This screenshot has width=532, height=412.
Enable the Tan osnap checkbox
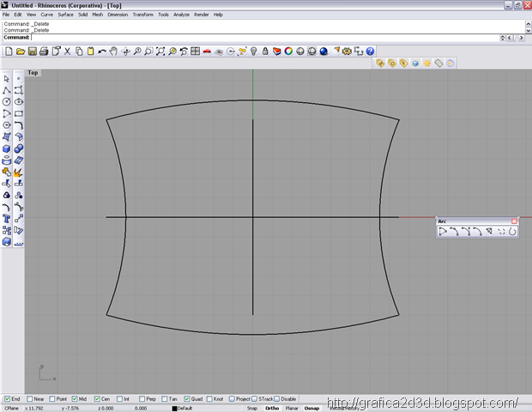[165, 399]
